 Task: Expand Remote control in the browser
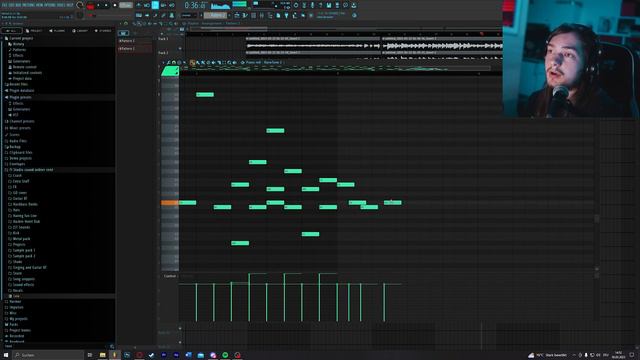tap(24, 67)
